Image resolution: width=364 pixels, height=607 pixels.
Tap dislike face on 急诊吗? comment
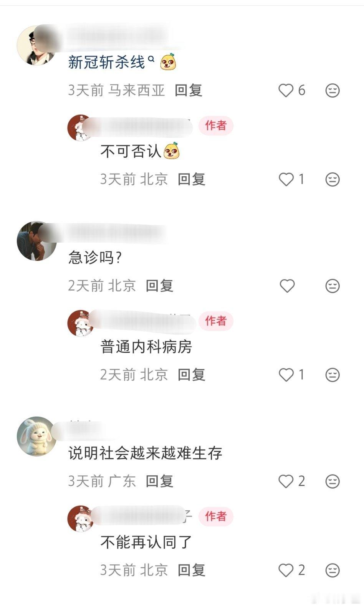tap(332, 286)
